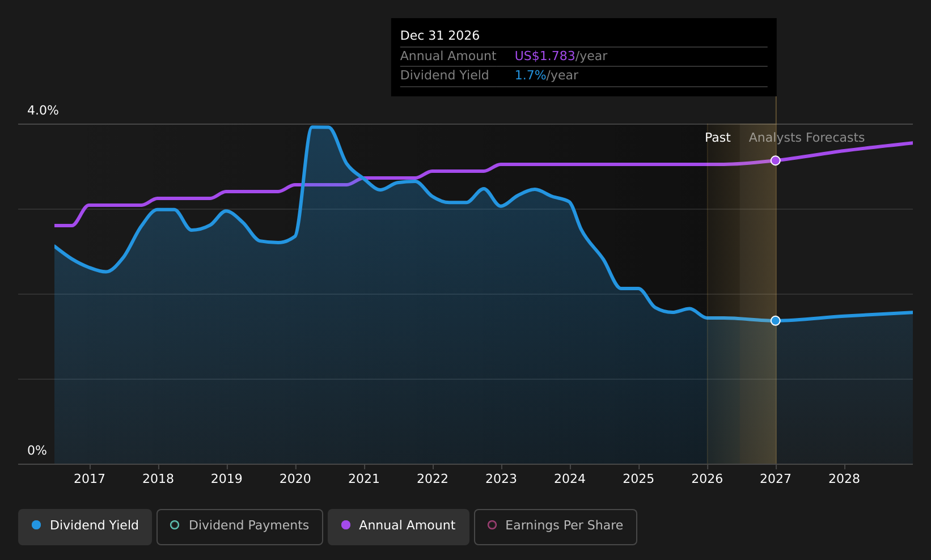Click the Annual Amount tooltip row label
Viewport: 931px width, 560px height.
(x=448, y=56)
